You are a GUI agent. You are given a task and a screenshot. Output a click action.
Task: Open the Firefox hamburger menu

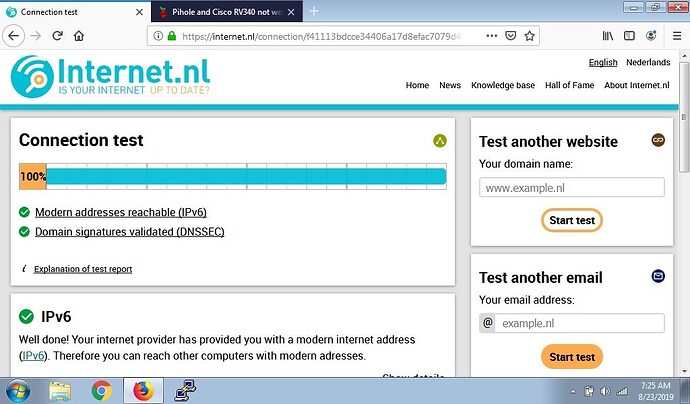(x=677, y=36)
